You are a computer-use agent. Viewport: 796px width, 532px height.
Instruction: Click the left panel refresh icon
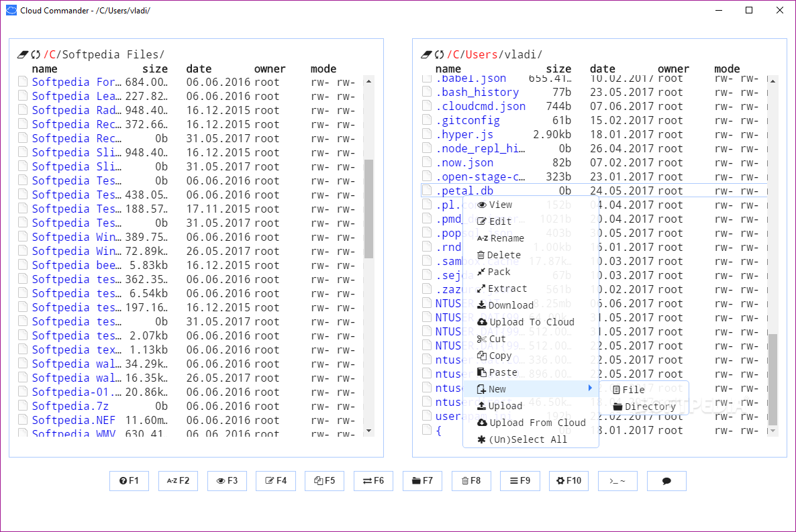tap(36, 54)
